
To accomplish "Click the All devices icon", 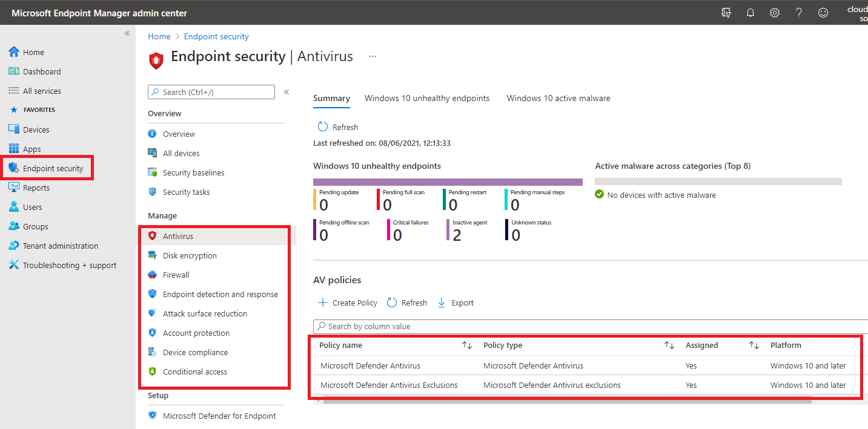I will pyautogui.click(x=153, y=153).
